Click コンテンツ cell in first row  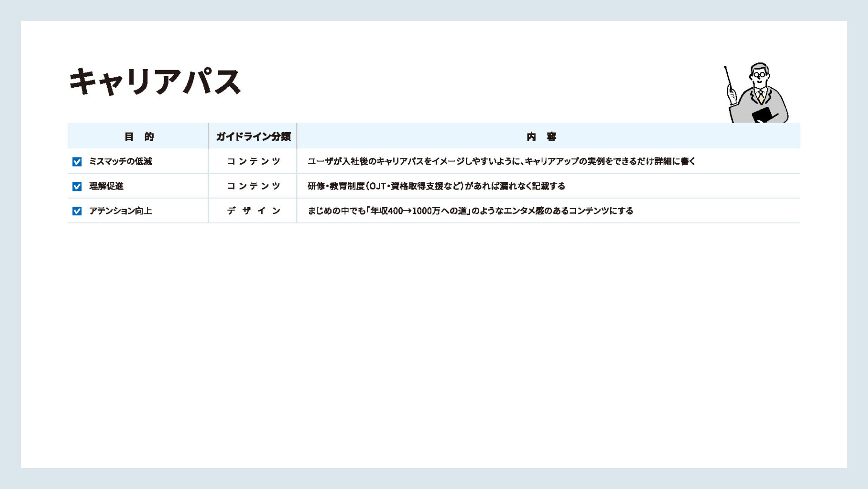point(253,161)
